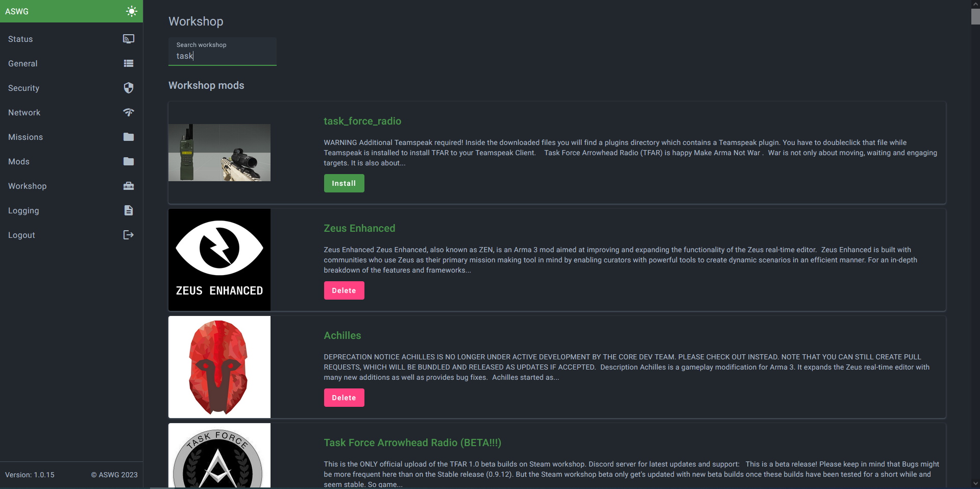The height and width of the screenshot is (489, 980).
Task: Go to the Security menu item
Action: coord(71,88)
